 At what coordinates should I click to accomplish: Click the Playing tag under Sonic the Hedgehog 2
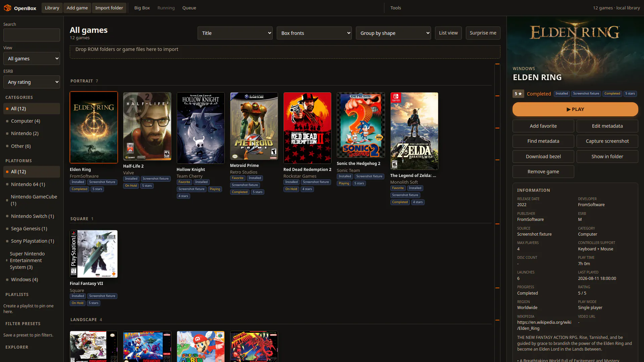click(x=344, y=183)
